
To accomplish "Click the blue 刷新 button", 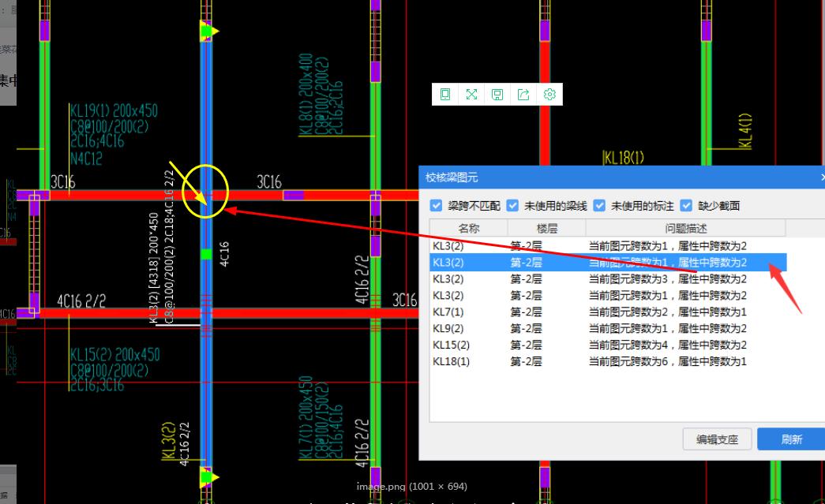I will (x=791, y=439).
